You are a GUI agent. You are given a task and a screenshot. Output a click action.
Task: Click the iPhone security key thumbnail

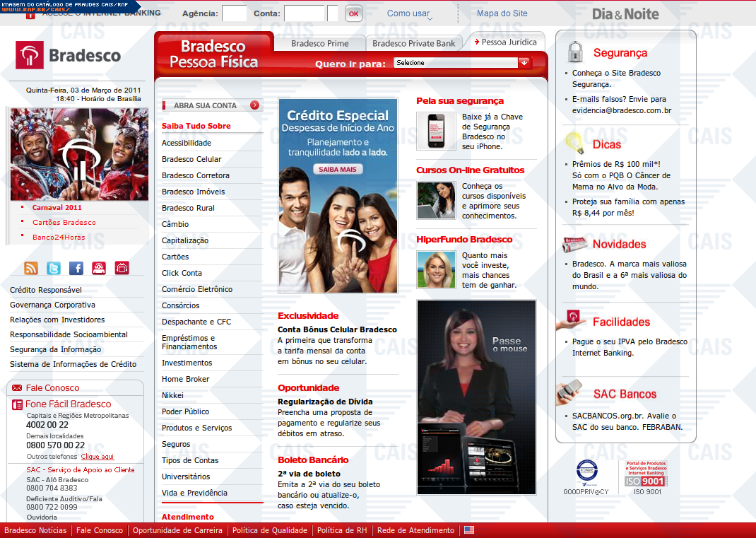tap(436, 131)
